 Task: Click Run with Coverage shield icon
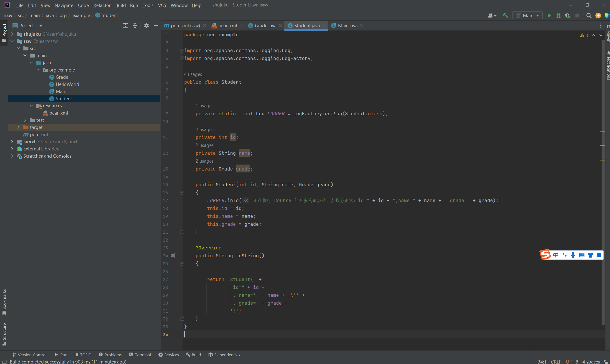568,16
